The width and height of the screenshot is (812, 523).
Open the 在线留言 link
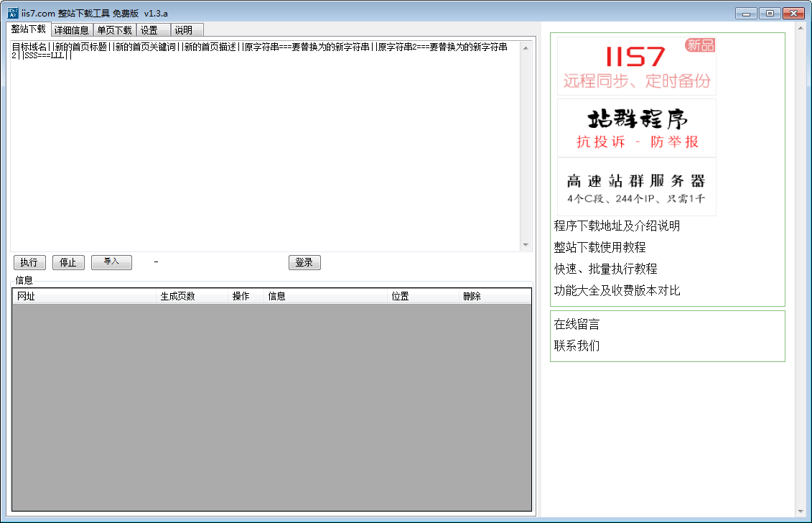(x=577, y=325)
